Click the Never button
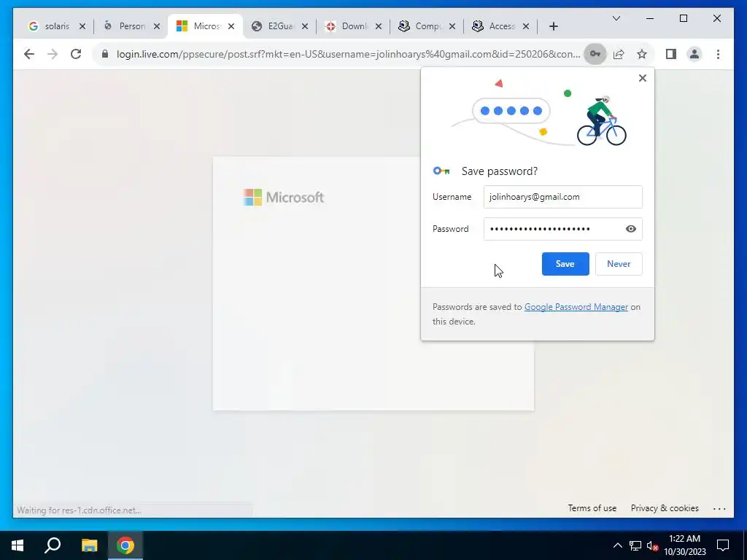Viewport: 747px width, 560px height. 619,264
